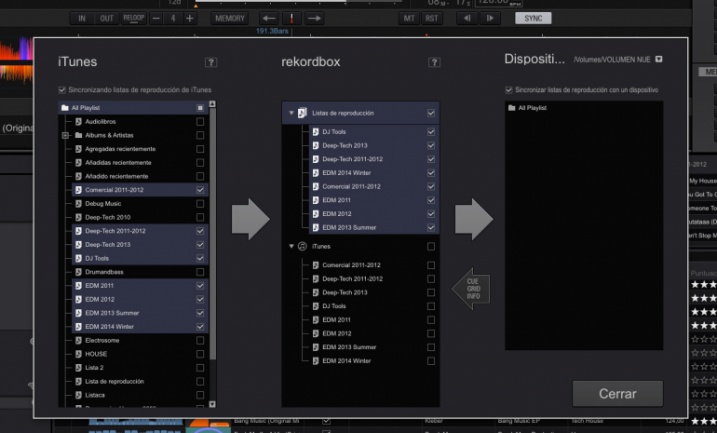
Task: Click the iTunes source icon in rekordbox list
Action: [302, 246]
